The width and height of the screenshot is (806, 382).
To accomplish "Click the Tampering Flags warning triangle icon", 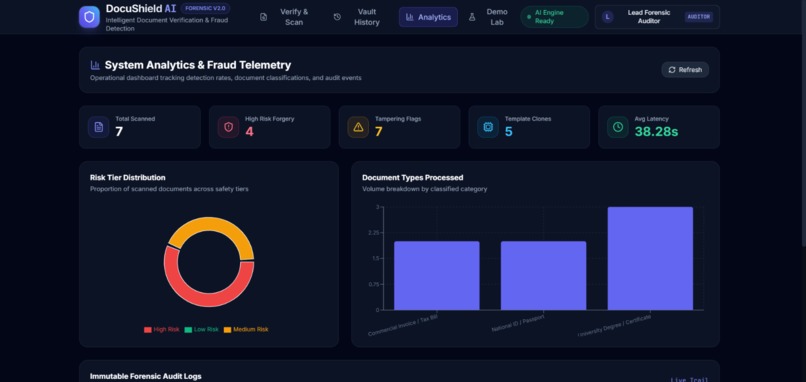I will [x=358, y=127].
